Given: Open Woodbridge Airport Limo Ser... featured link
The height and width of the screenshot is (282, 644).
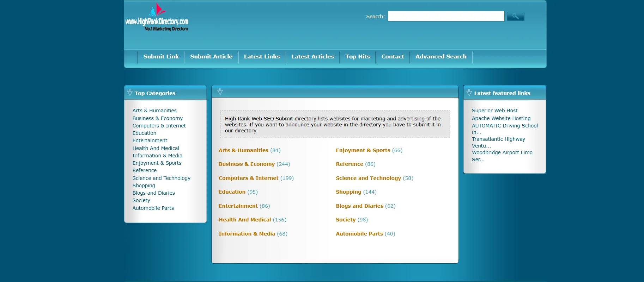Looking at the screenshot, I should click(x=502, y=156).
